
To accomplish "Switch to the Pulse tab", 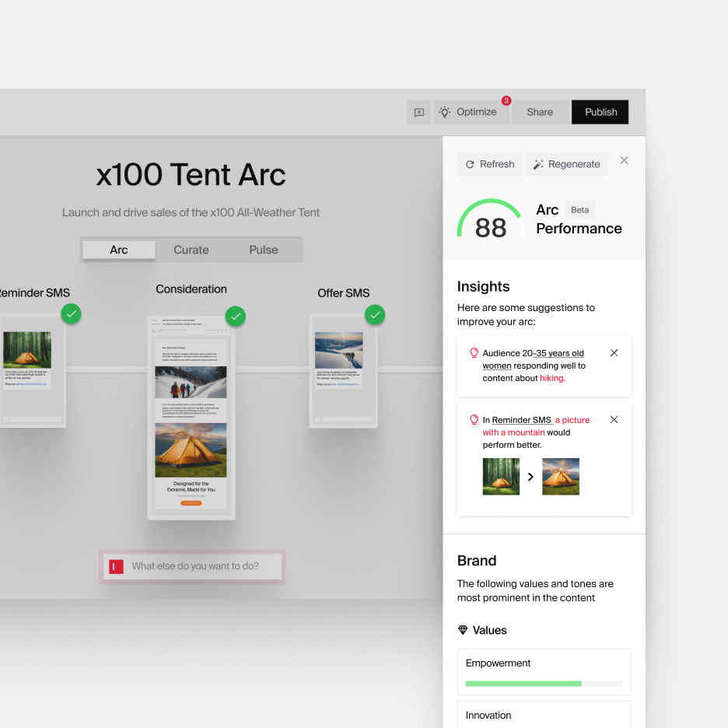I will (263, 250).
